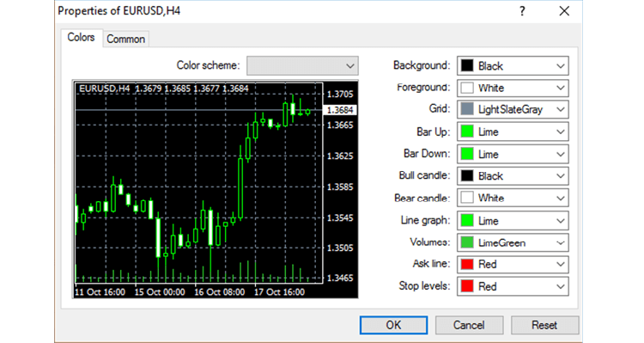
Task: Click the Grid: label
Action: pos(440,108)
